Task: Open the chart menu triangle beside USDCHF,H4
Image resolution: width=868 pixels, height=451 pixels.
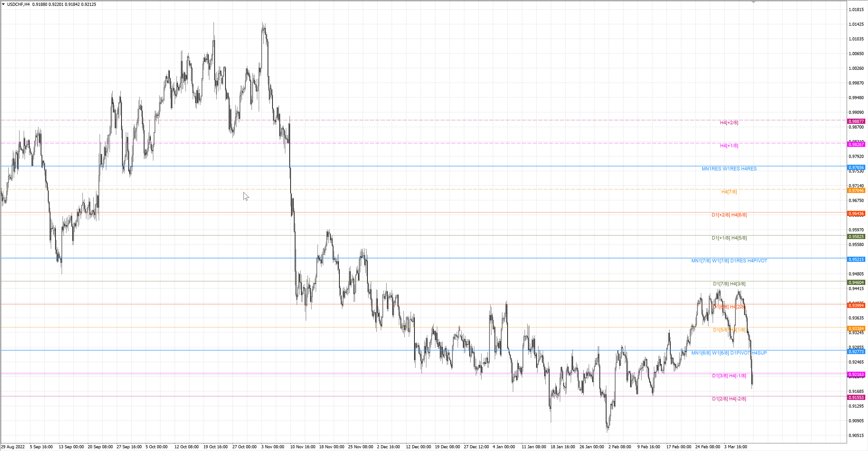Action: click(x=3, y=4)
